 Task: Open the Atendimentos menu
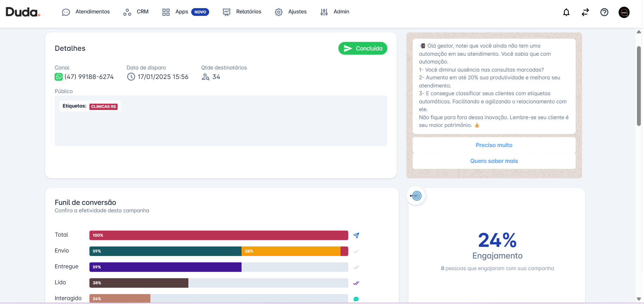(86, 12)
